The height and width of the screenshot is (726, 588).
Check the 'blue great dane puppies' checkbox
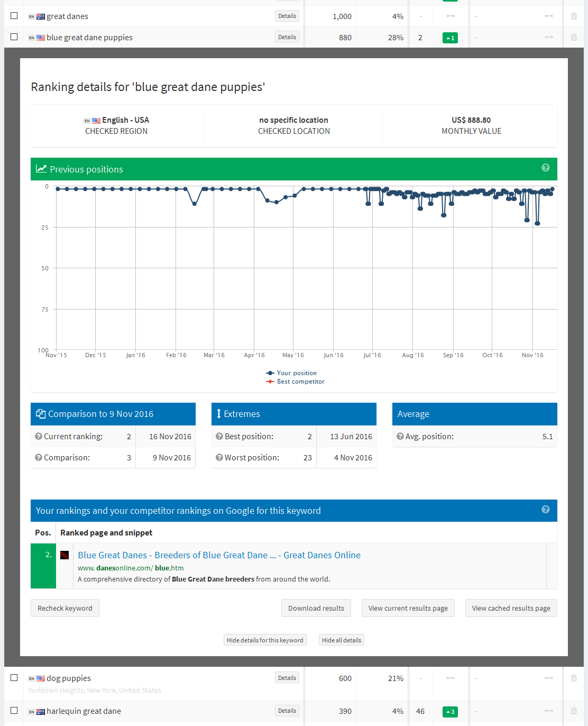click(14, 37)
